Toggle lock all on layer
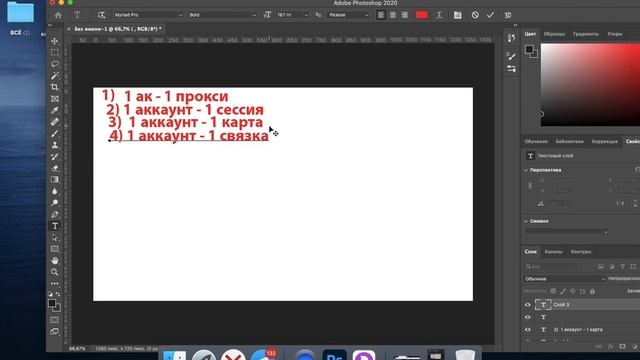This screenshot has width=640, height=360. [x=592, y=291]
